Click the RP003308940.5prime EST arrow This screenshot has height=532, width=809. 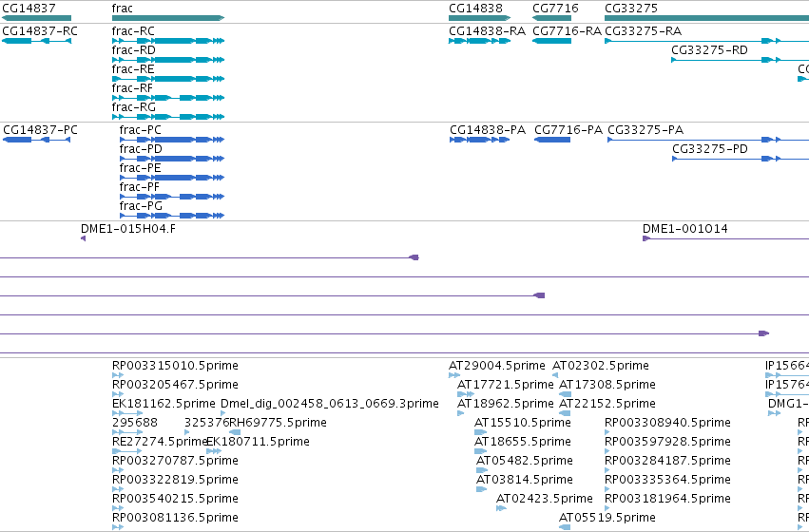607,432
